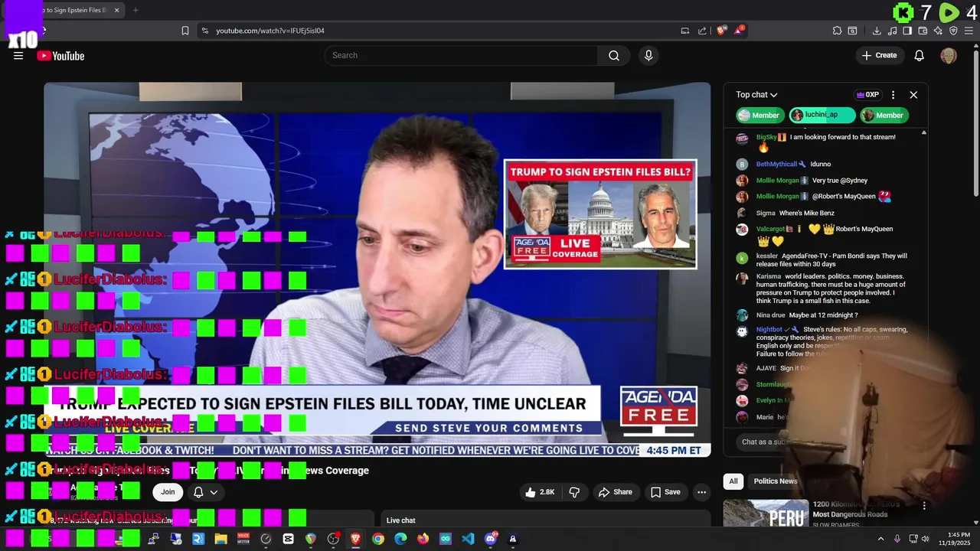Open CapCut from the taskbar
980x551 pixels.
288,539
